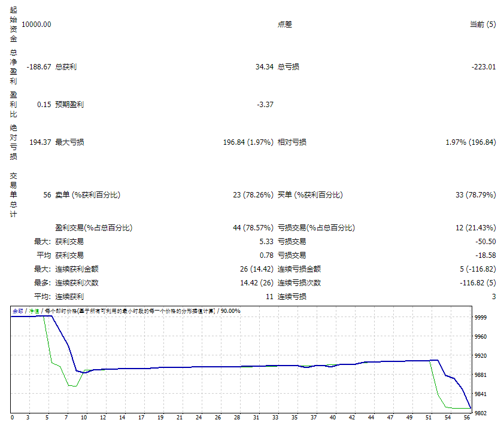Image resolution: width=504 pixels, height=426 pixels.
Task: Click the 当前 (5) spread value
Action: pos(482,25)
